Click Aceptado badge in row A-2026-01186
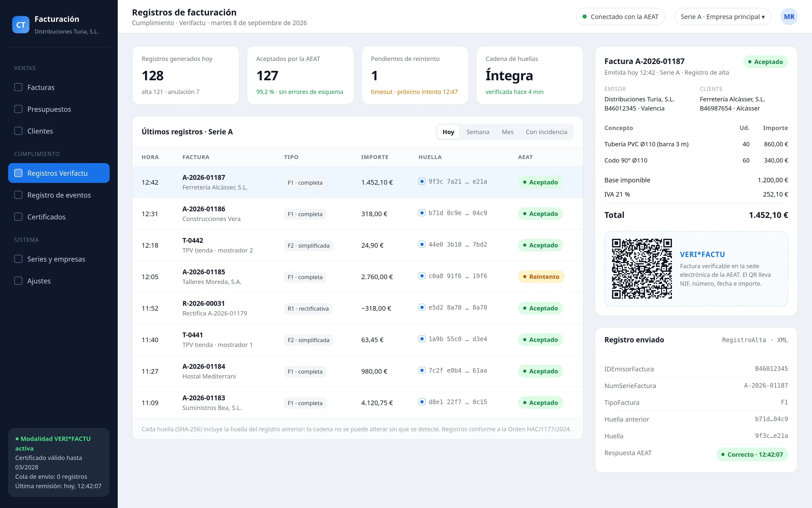The width and height of the screenshot is (812, 508). click(x=540, y=214)
